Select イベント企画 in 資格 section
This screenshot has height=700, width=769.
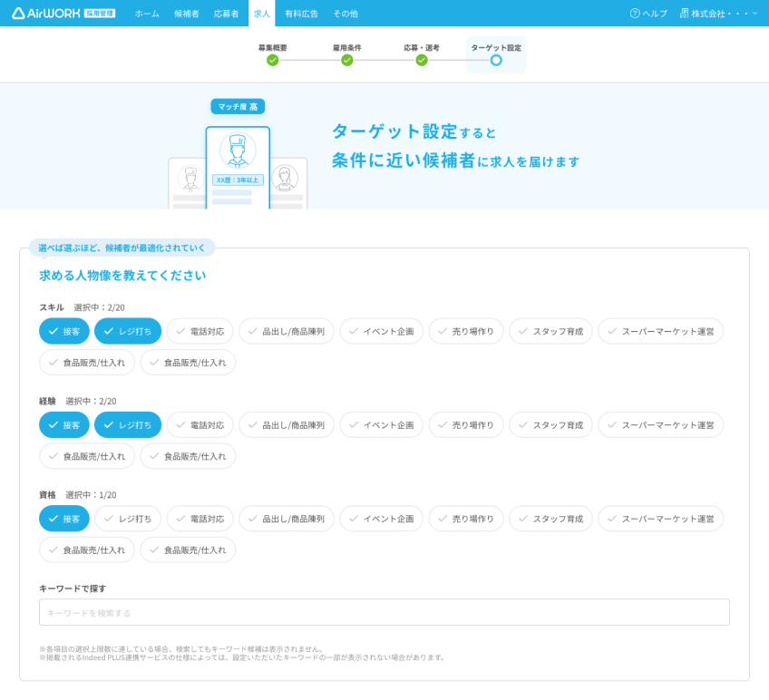(382, 519)
